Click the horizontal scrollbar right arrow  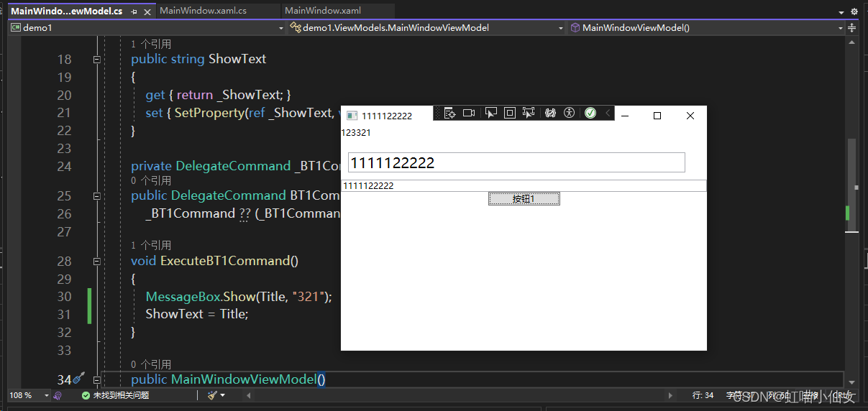(x=671, y=395)
